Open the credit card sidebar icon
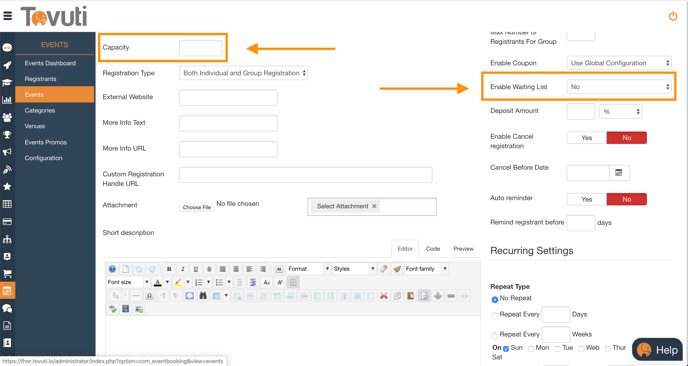Screen dimensions: 688x366 pos(7,222)
